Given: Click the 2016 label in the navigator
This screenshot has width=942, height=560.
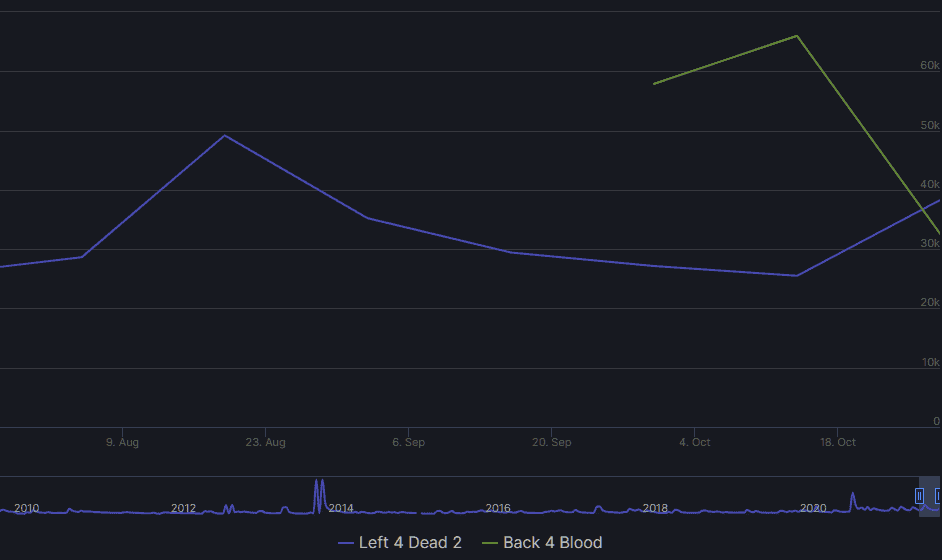Looking at the screenshot, I should [498, 508].
